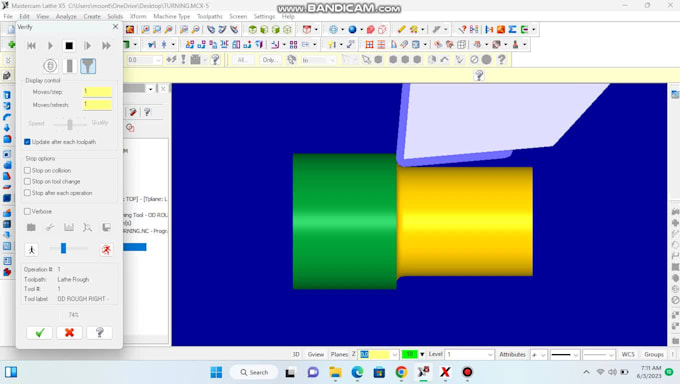
Task: Click the step forward verify icon
Action: pos(88,46)
